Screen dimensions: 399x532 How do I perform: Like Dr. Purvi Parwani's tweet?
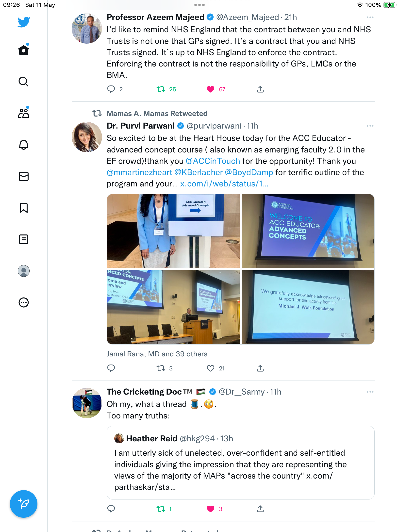point(211,368)
